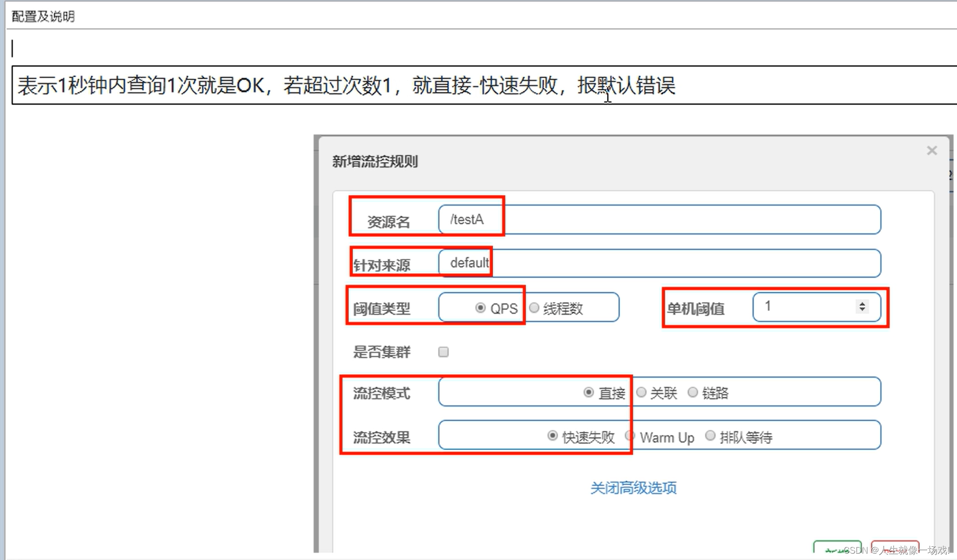Click the red-bordered button at the dialog bottom

click(894, 547)
